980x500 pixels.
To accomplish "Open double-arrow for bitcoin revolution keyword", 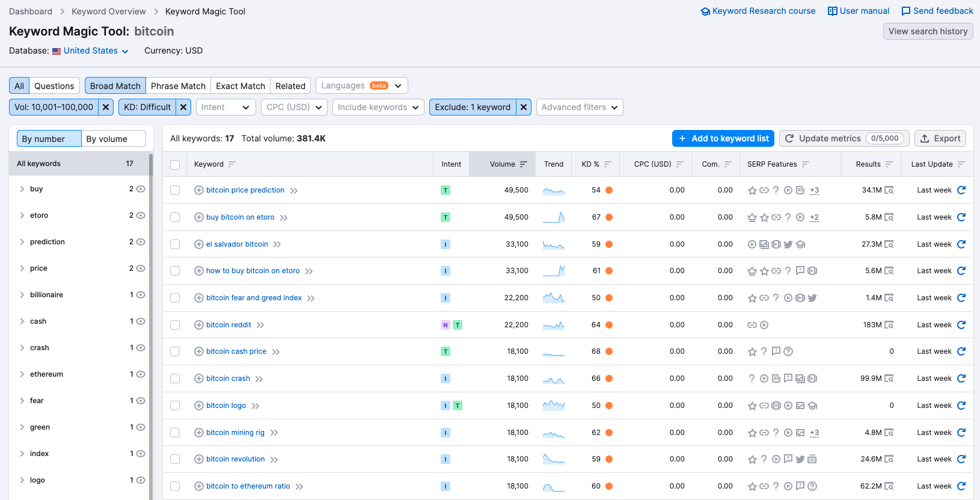I will coord(274,460).
